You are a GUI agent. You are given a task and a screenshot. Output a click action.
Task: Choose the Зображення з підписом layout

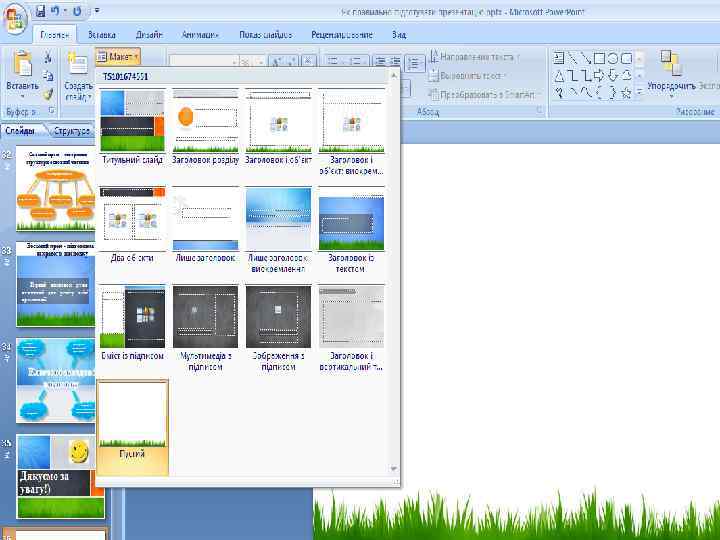278,328
